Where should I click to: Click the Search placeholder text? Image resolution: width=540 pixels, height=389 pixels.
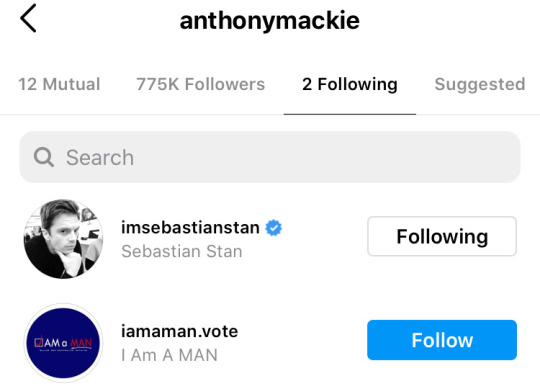(x=100, y=157)
